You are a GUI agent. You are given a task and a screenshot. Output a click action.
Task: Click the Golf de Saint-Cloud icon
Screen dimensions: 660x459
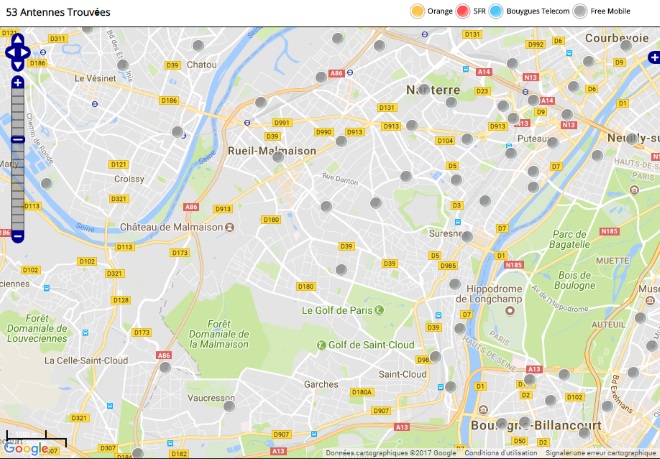(x=322, y=345)
